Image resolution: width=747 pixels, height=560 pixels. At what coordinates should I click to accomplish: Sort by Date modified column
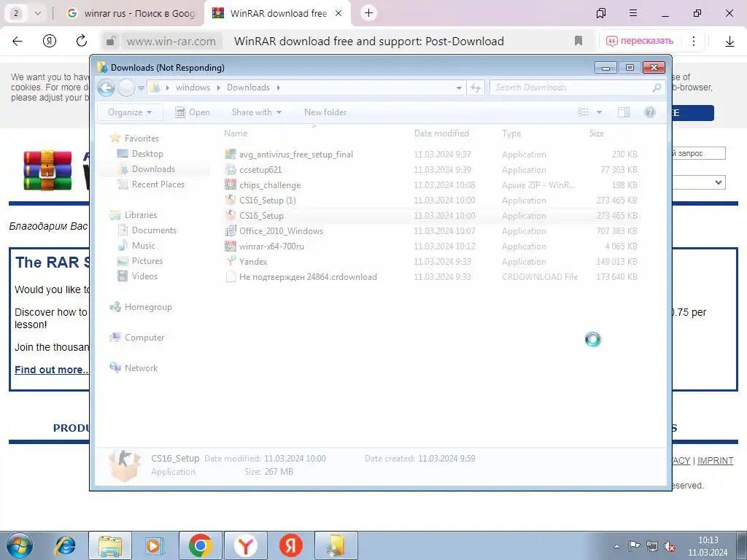click(441, 133)
